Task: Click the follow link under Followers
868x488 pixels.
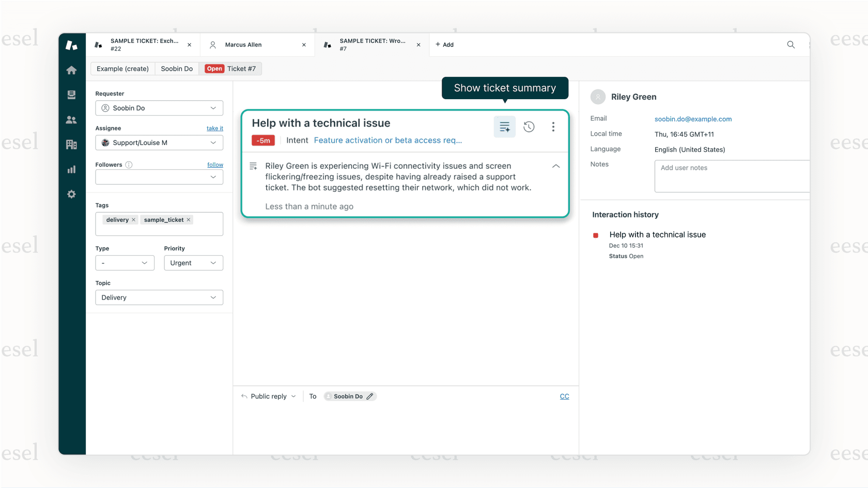Action: coord(215,164)
